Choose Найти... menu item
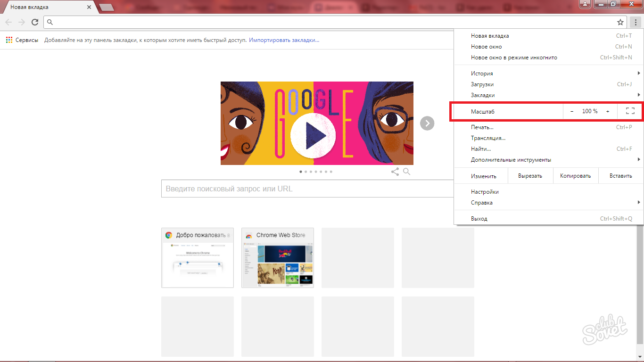This screenshot has width=644, height=362. coord(548,149)
